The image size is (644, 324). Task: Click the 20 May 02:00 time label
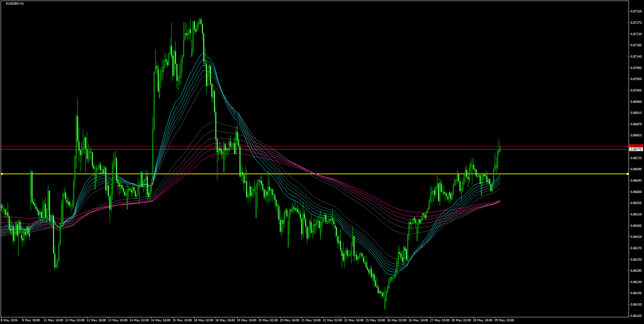tap(268, 320)
